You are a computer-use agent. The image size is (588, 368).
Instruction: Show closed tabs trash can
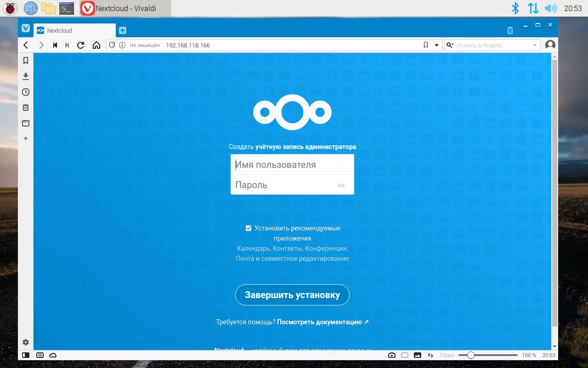510,30
